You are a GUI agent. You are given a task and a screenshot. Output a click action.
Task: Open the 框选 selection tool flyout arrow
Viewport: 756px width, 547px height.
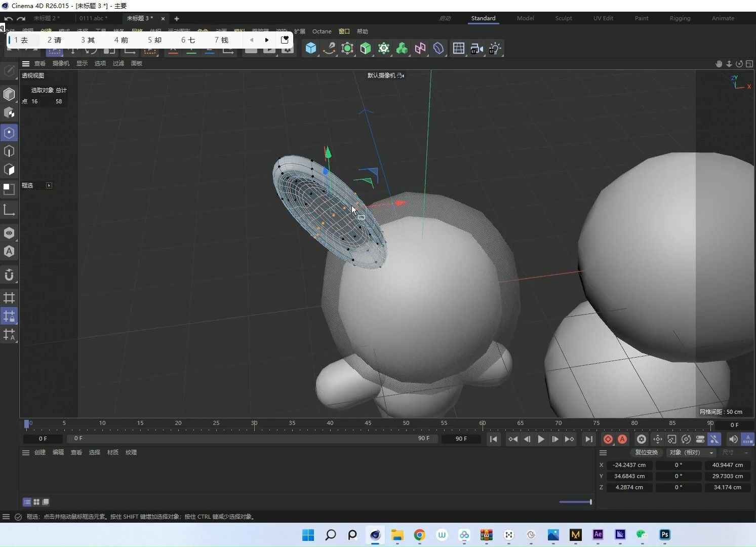coord(49,185)
